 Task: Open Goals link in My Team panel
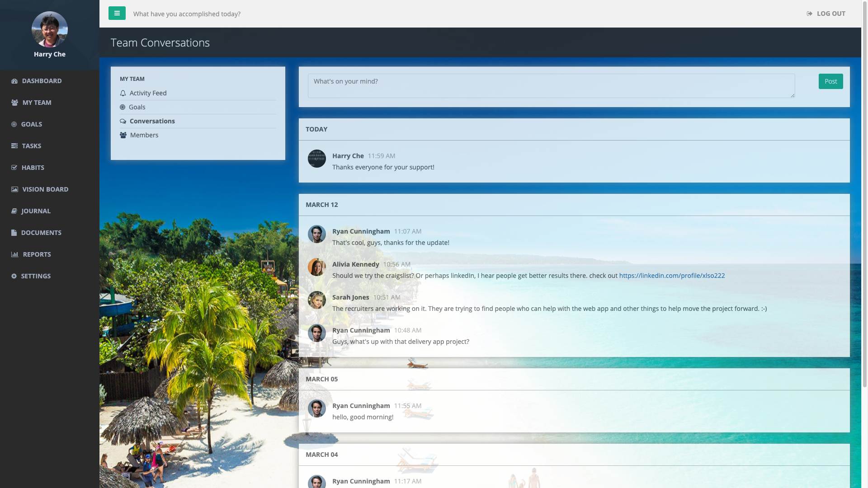click(x=137, y=107)
